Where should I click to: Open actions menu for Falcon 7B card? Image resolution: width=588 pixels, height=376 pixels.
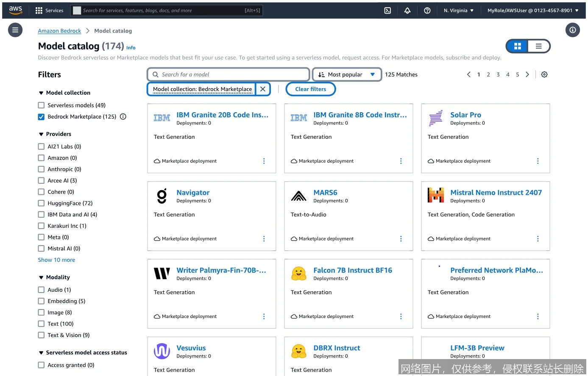pos(401,316)
